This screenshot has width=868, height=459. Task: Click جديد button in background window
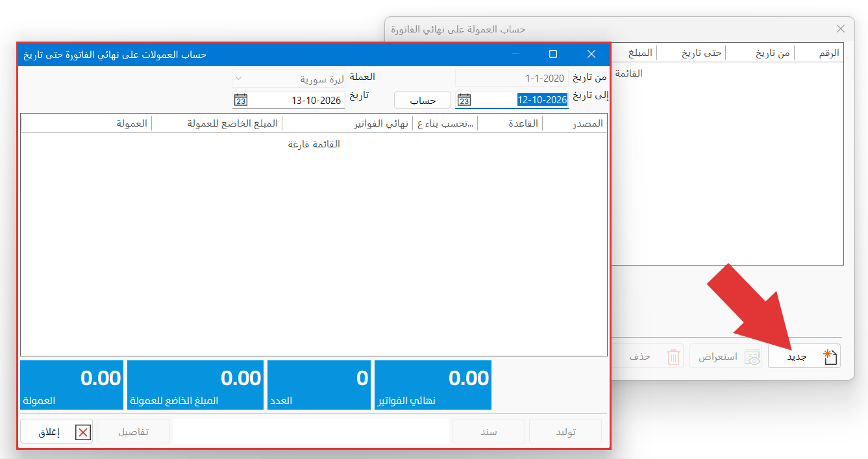[x=804, y=356]
